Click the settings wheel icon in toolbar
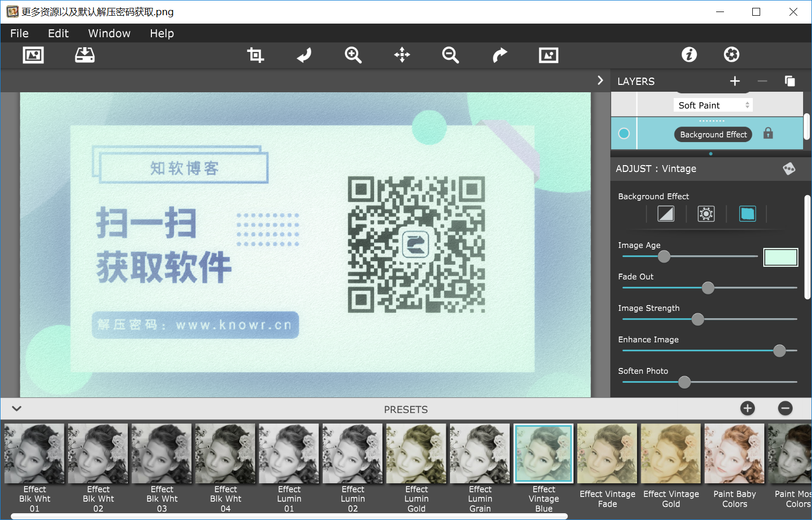The height and width of the screenshot is (520, 812). point(731,55)
